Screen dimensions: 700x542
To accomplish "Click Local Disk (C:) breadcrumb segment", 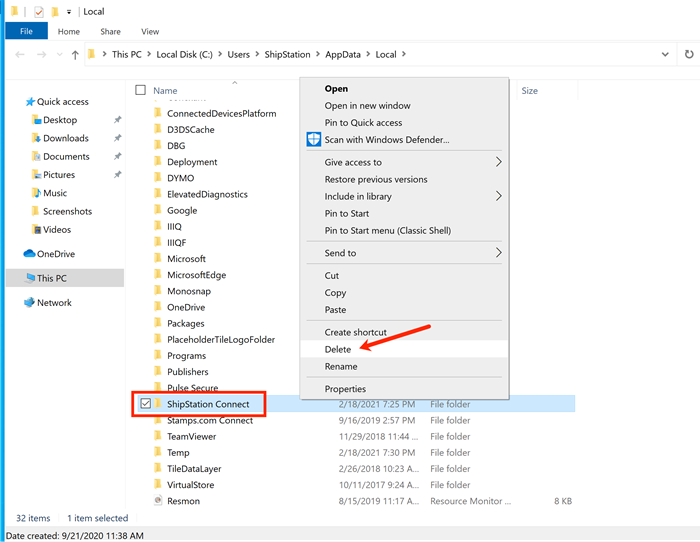I will click(x=184, y=54).
